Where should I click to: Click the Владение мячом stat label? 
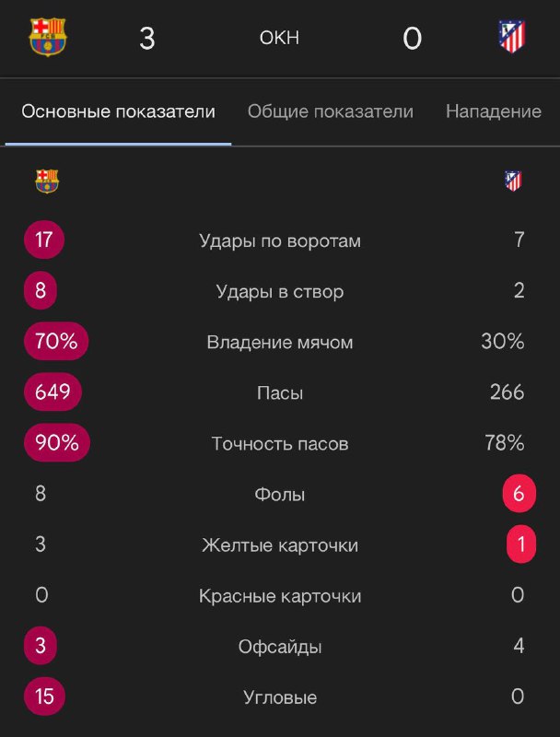[280, 343]
